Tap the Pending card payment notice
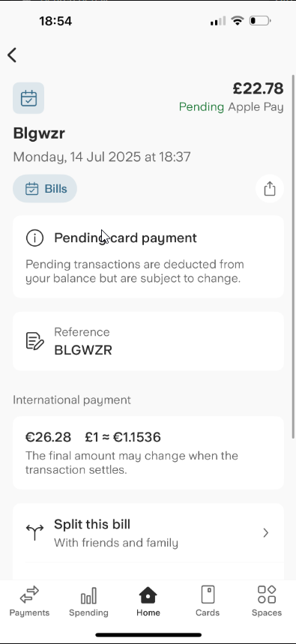Image resolution: width=296 pixels, height=644 pixels. tap(148, 256)
